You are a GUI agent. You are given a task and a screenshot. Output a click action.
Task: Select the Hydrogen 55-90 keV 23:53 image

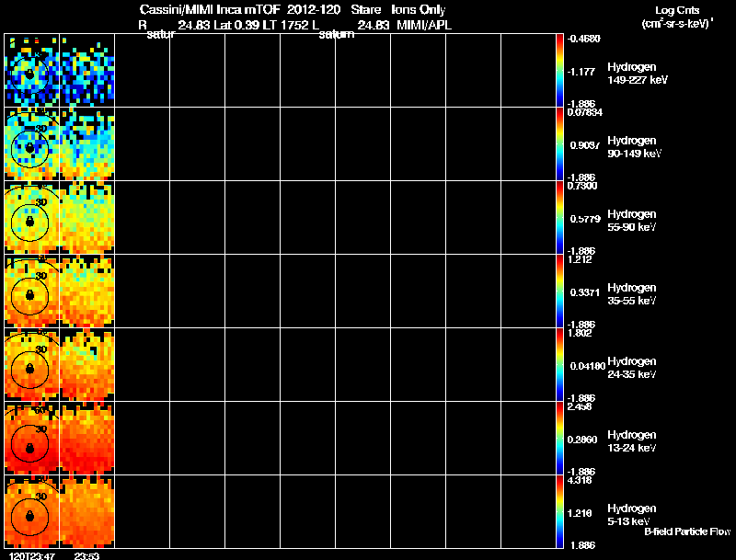pyautogui.click(x=87, y=218)
